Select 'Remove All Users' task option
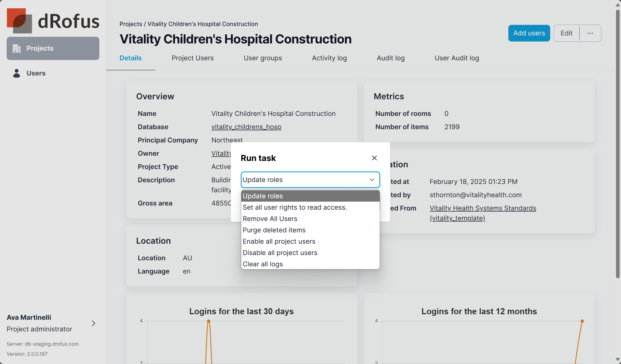The height and width of the screenshot is (364, 621). (270, 219)
